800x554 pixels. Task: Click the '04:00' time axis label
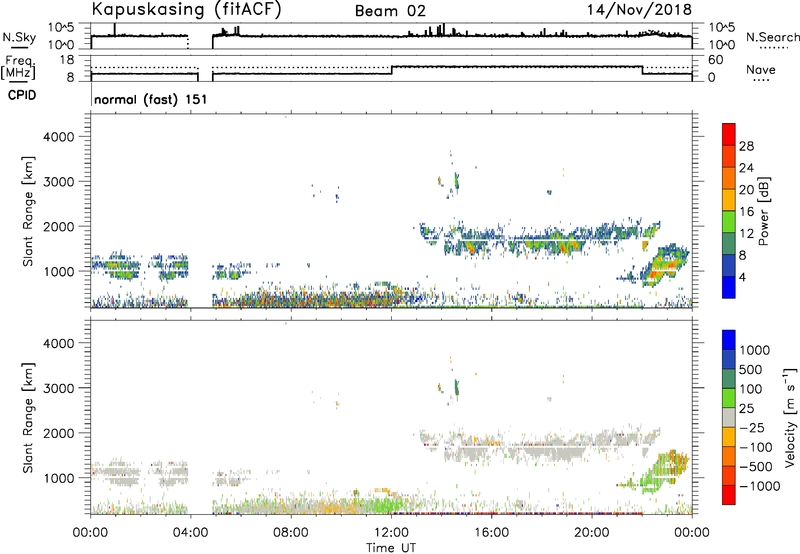pyautogui.click(x=191, y=533)
